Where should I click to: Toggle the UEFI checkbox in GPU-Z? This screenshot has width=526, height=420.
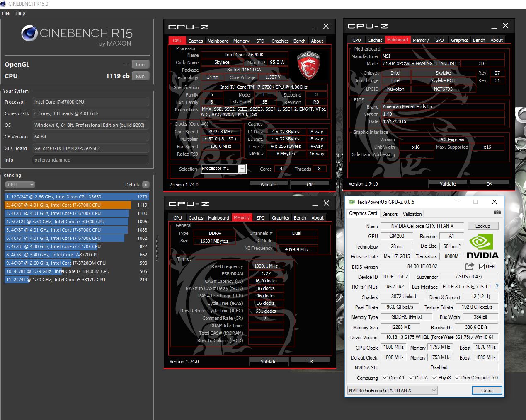click(482, 266)
